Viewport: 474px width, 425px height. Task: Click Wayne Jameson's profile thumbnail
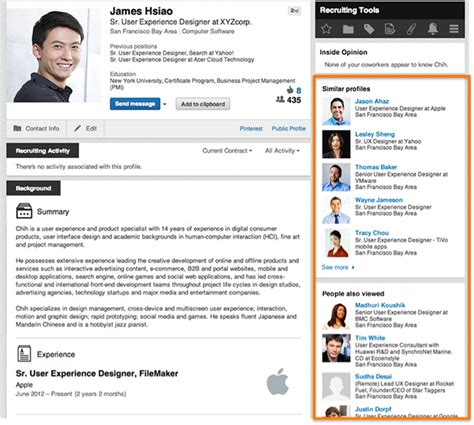coord(336,210)
